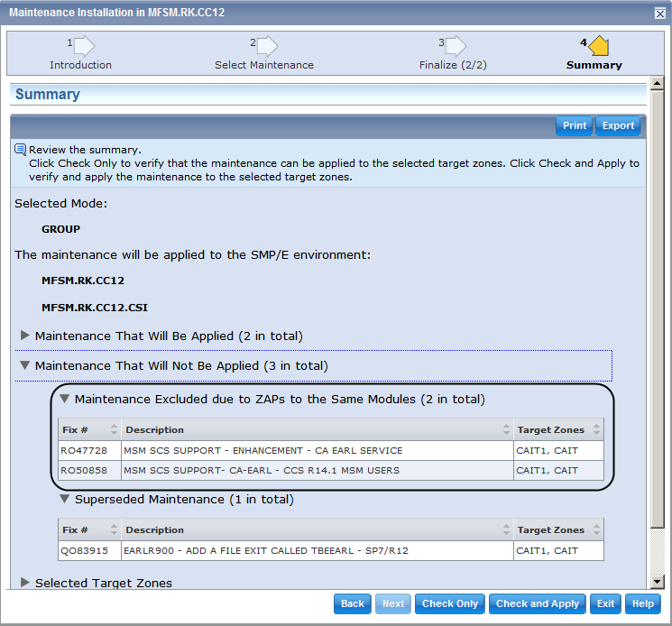
Task: Collapse Maintenance Excluded due to ZAPs section
Action: tap(64, 399)
